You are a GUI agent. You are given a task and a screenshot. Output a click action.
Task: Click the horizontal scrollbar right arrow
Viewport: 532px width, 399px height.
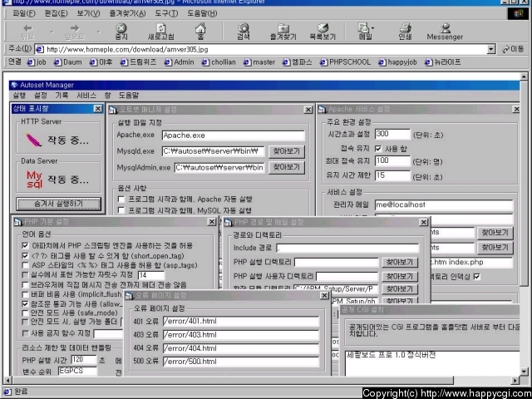click(x=515, y=381)
